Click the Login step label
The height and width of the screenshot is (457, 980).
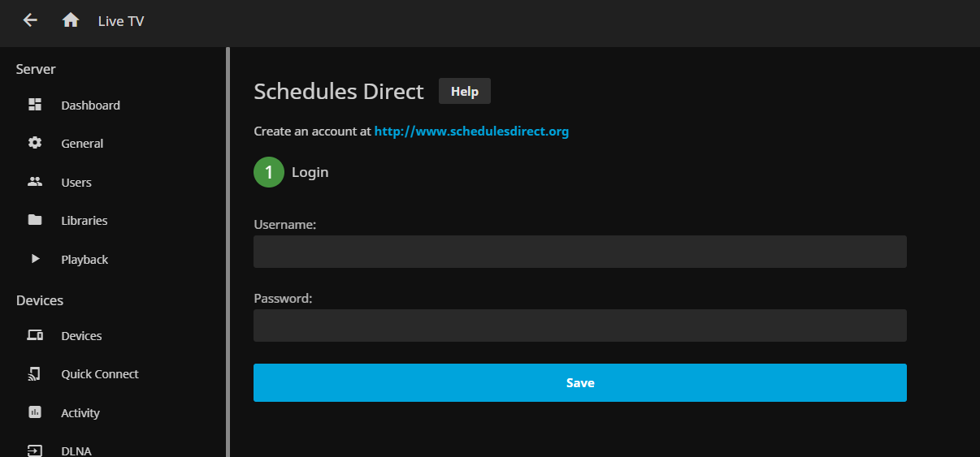[x=310, y=172]
